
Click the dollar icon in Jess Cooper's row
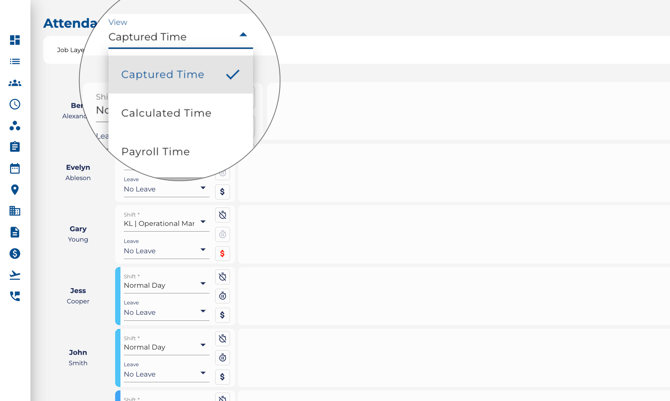[x=222, y=315]
